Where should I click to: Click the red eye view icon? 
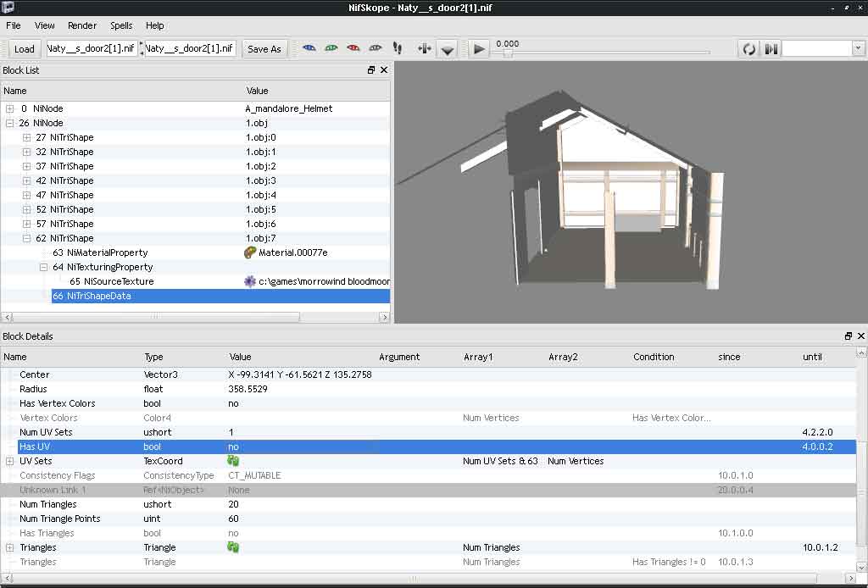[353, 48]
